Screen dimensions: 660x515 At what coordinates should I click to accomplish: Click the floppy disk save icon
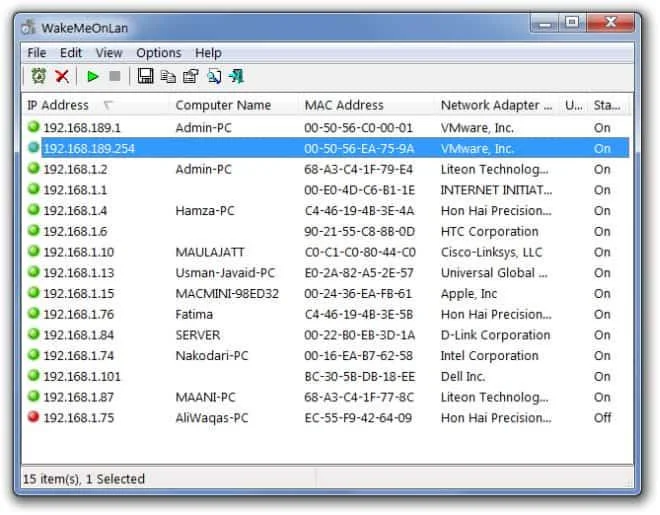(x=145, y=76)
